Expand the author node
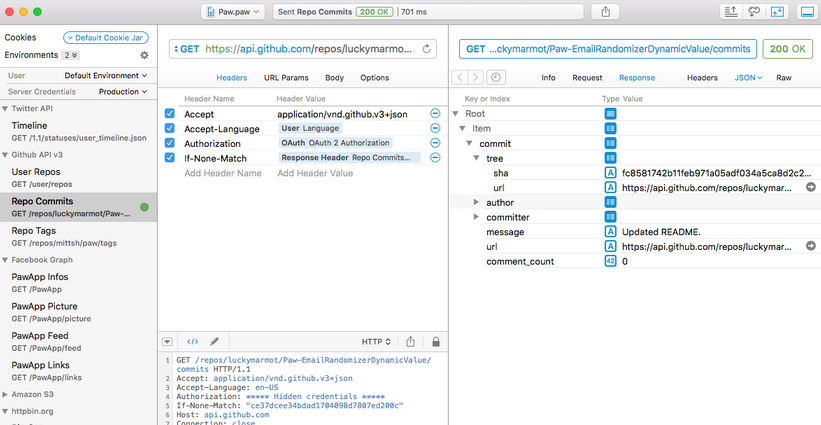The width and height of the screenshot is (821, 425). coord(476,202)
